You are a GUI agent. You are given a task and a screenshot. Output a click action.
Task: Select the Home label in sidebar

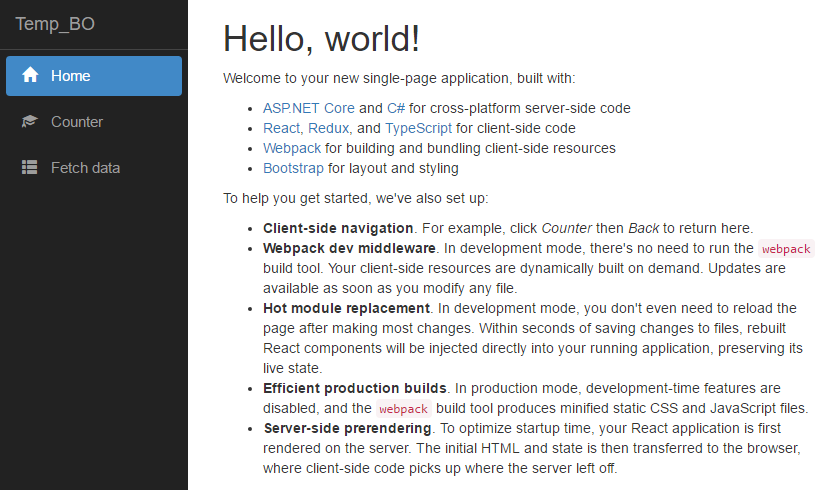[x=71, y=76]
